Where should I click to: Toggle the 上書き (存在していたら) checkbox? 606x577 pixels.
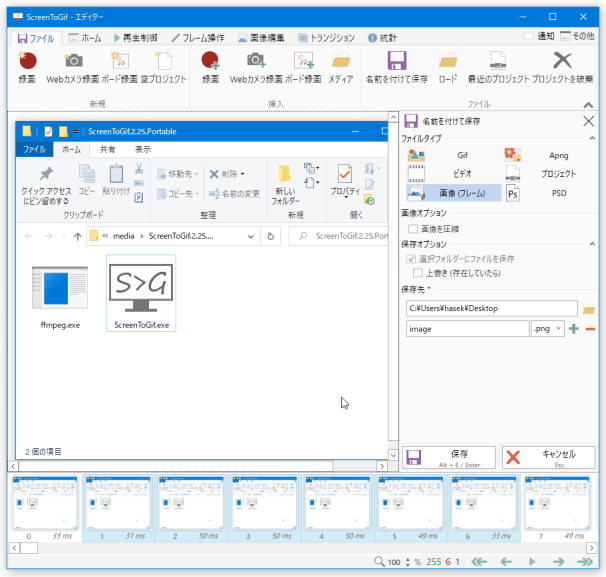[419, 271]
